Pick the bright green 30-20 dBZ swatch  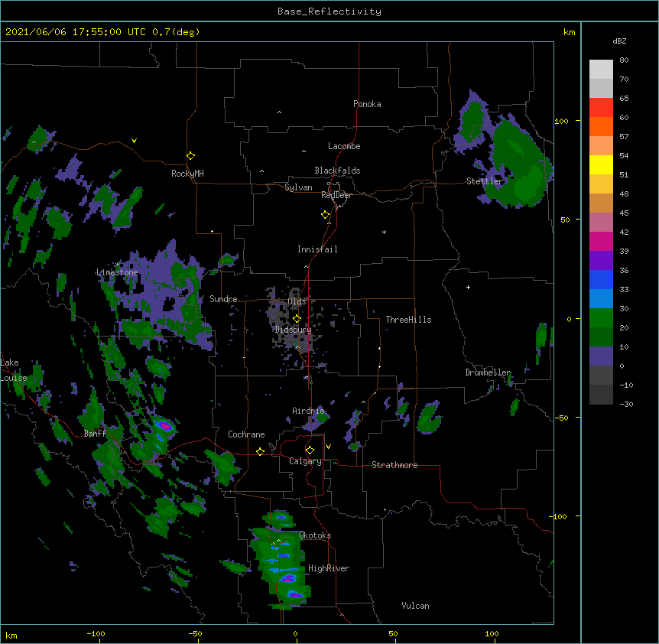[x=601, y=318]
